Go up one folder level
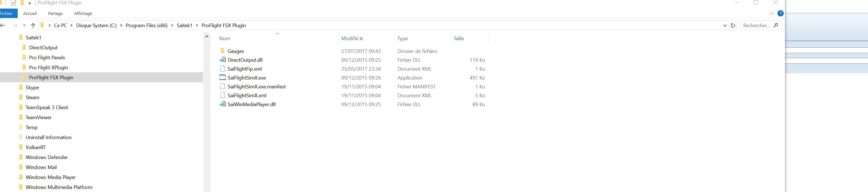This screenshot has height=192, width=868. (33, 25)
